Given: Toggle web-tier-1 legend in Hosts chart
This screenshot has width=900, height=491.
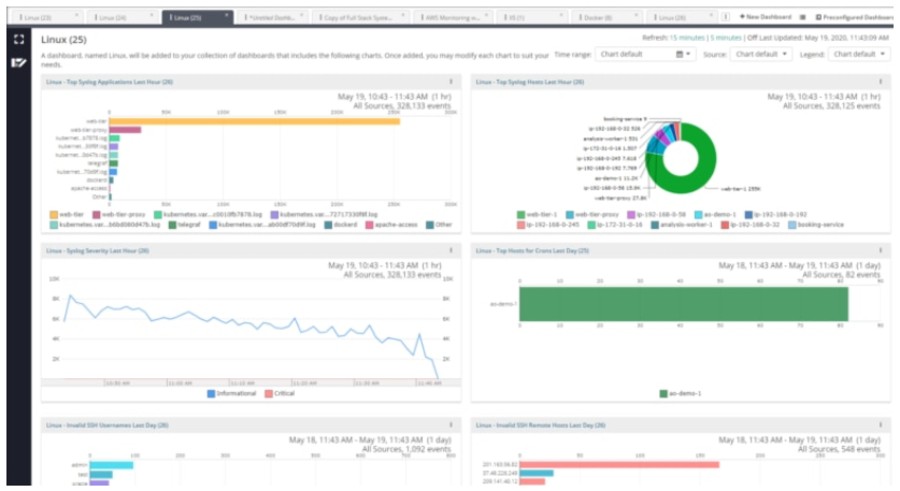Looking at the screenshot, I should coord(537,215).
